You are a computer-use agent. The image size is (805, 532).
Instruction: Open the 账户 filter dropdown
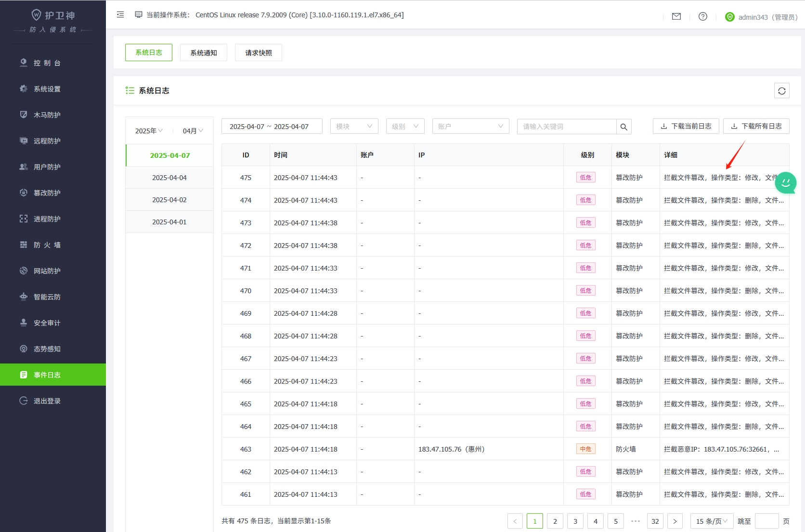[471, 127]
